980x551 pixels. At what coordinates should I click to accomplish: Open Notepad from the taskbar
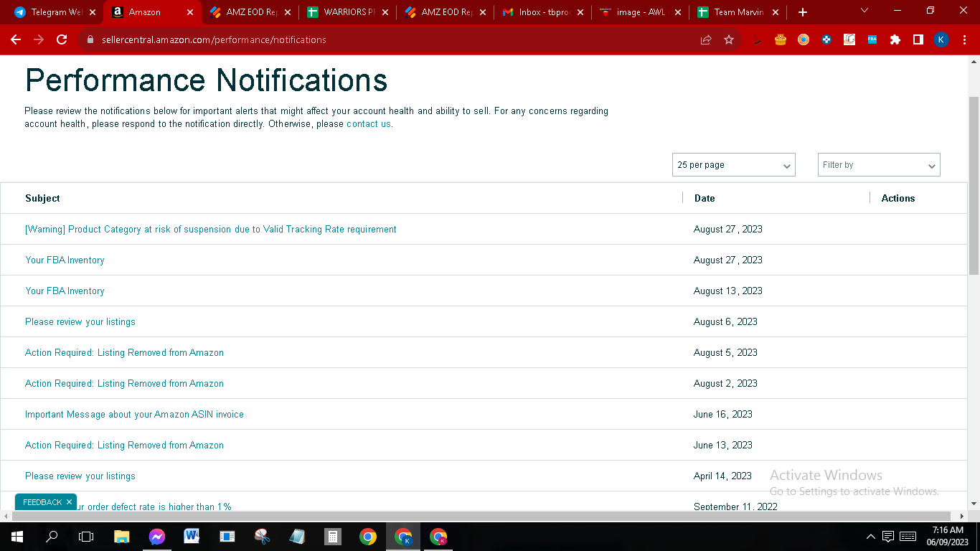point(297,537)
